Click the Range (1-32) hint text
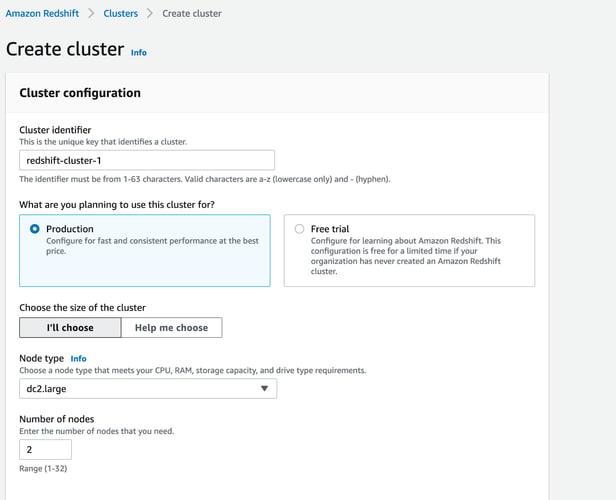 (43, 469)
